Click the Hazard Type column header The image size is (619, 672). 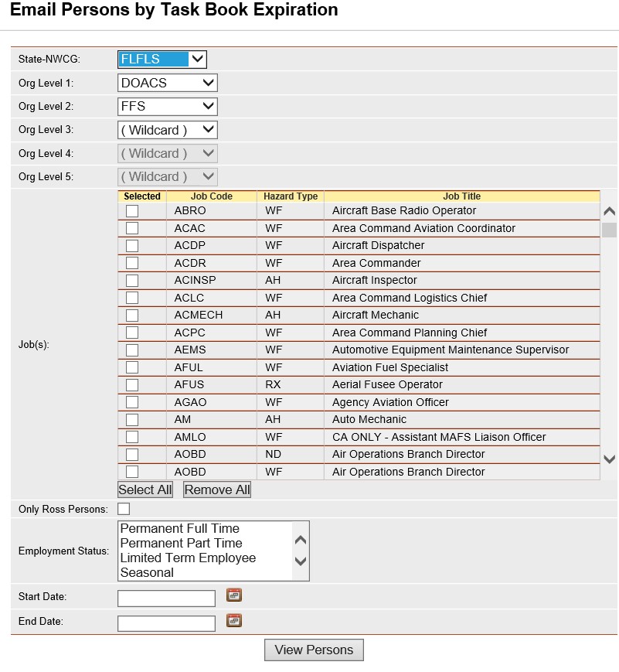click(x=291, y=196)
